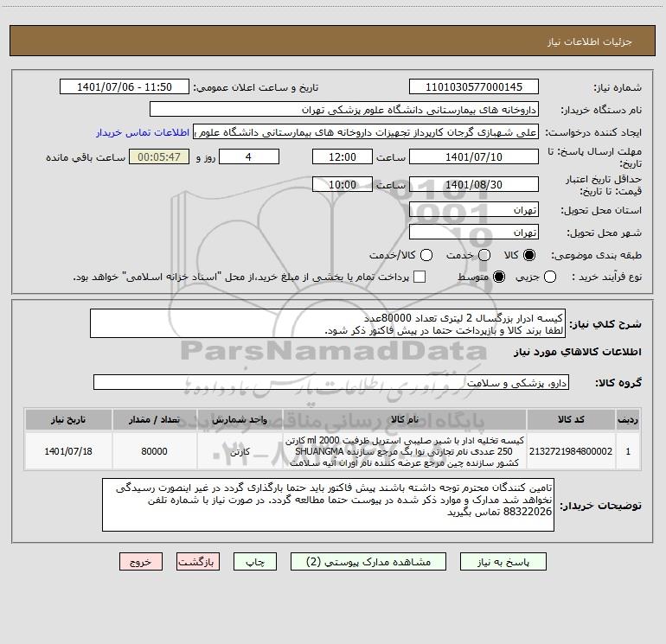Viewport: 666px width, 644px height.
Task: Open اطلاعات تماس خریدار link
Action: pyautogui.click(x=143, y=132)
